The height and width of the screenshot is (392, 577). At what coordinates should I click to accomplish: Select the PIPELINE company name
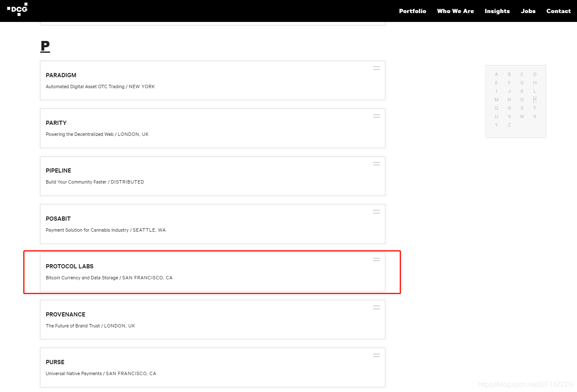pos(58,170)
